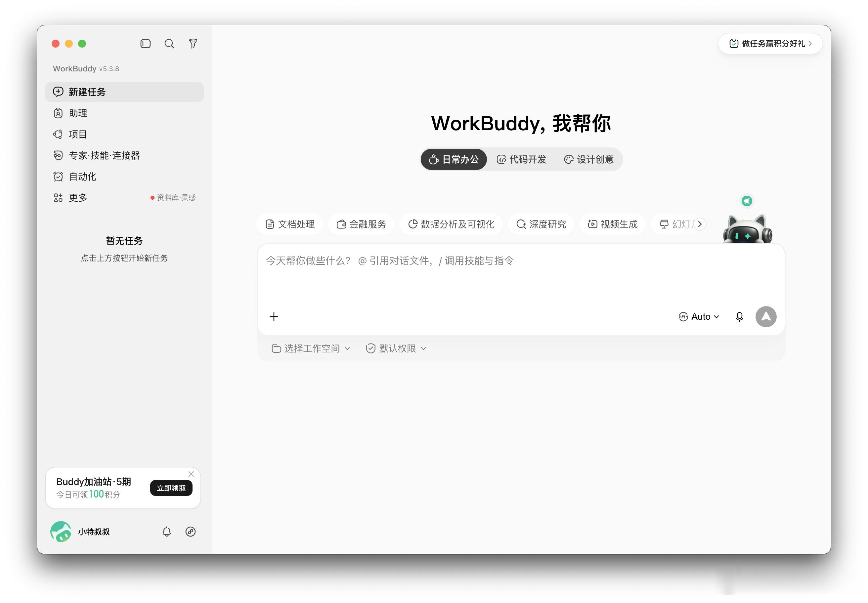Open 默认权限 dropdown

396,348
